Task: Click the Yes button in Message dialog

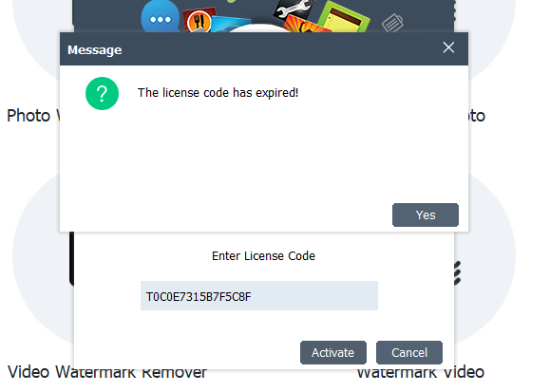Action: tap(426, 215)
